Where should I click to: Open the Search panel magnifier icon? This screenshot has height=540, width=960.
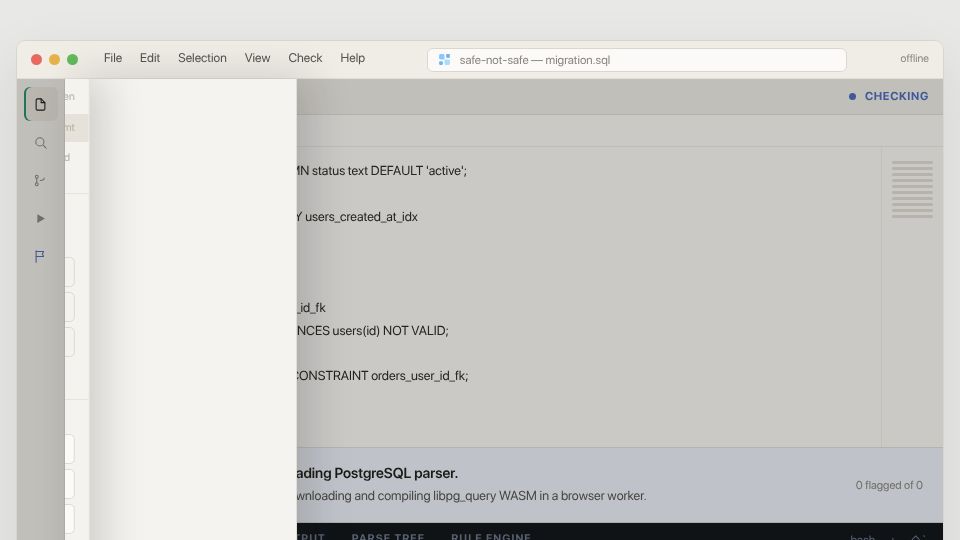click(x=40, y=143)
